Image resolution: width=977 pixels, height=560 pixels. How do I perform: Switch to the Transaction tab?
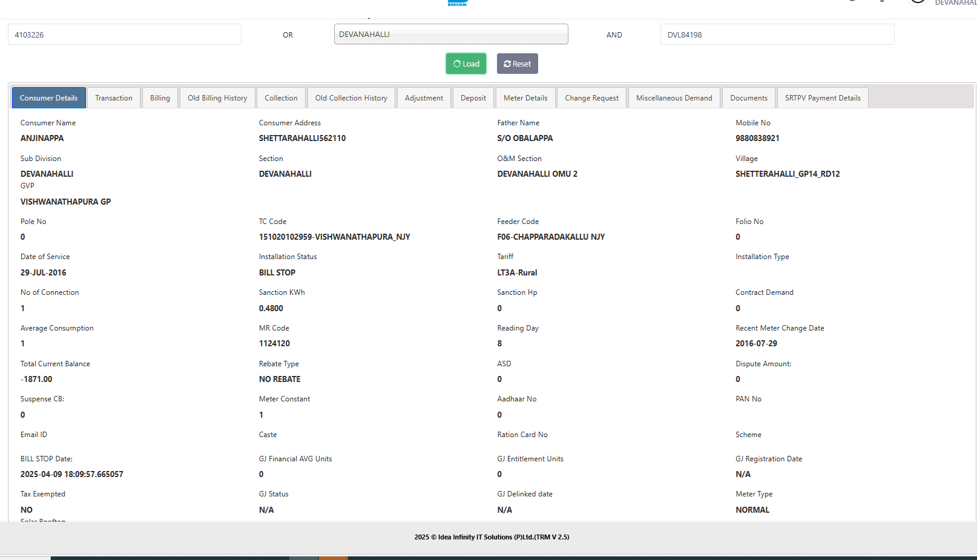(114, 98)
